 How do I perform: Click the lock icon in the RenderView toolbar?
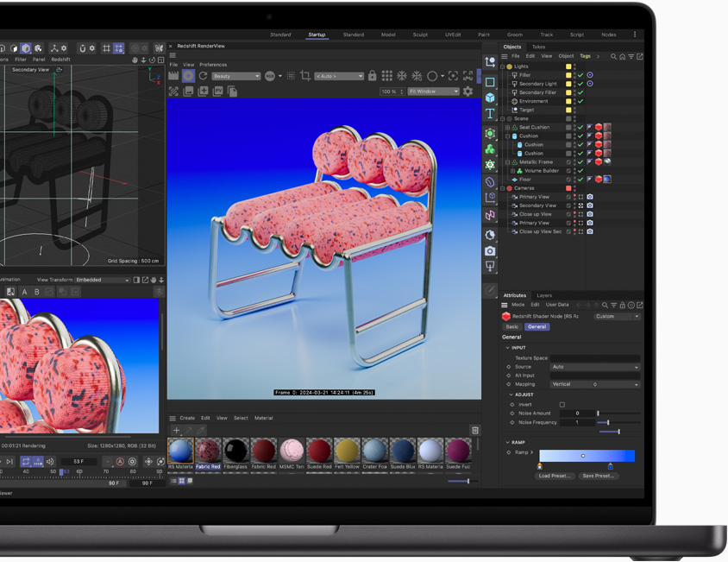point(371,75)
